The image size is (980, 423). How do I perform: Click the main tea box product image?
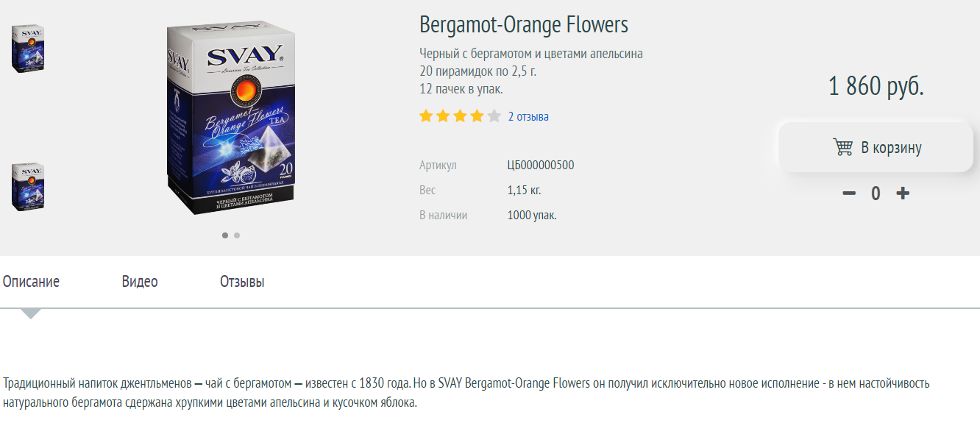click(231, 118)
